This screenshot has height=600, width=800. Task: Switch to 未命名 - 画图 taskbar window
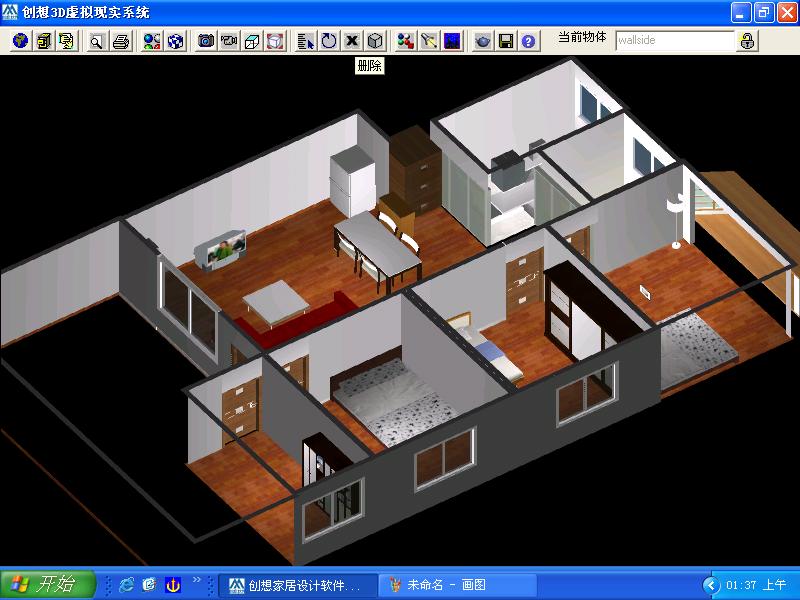tap(458, 585)
